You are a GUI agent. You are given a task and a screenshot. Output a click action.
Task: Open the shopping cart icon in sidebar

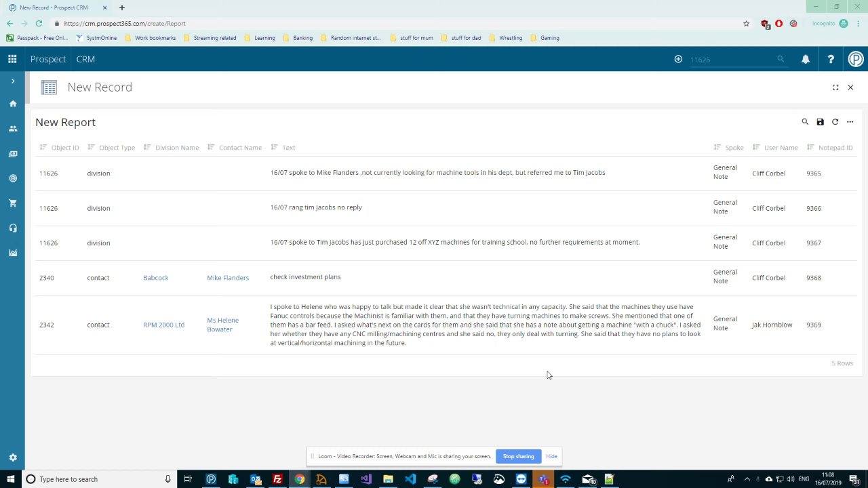(x=13, y=203)
